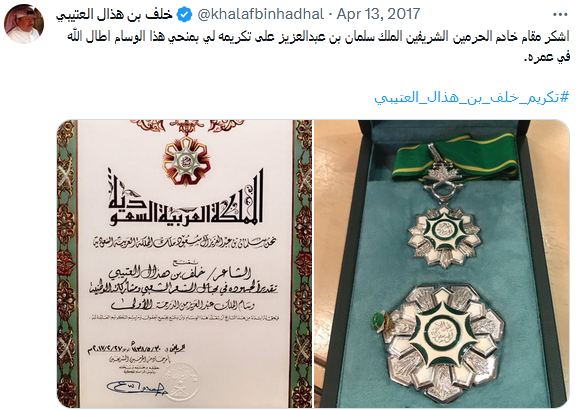
Task: Click the embossed seal on the certificate
Action: [181, 382]
